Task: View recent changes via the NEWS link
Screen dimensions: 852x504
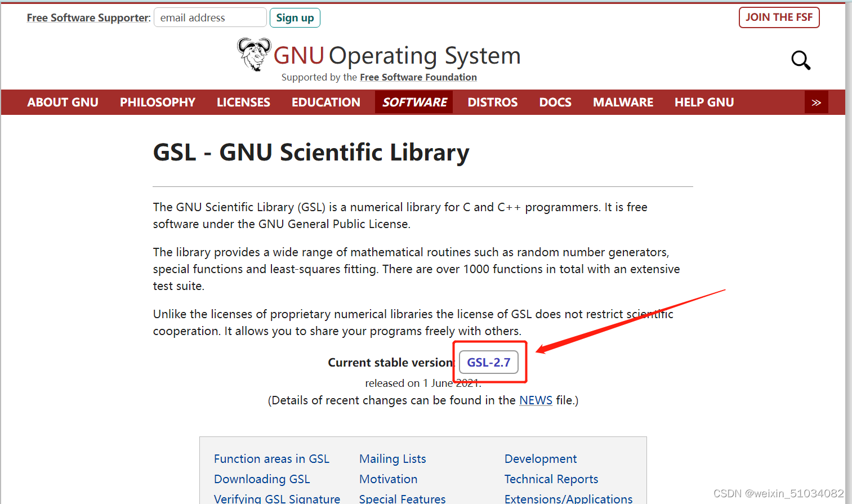Action: click(x=536, y=400)
